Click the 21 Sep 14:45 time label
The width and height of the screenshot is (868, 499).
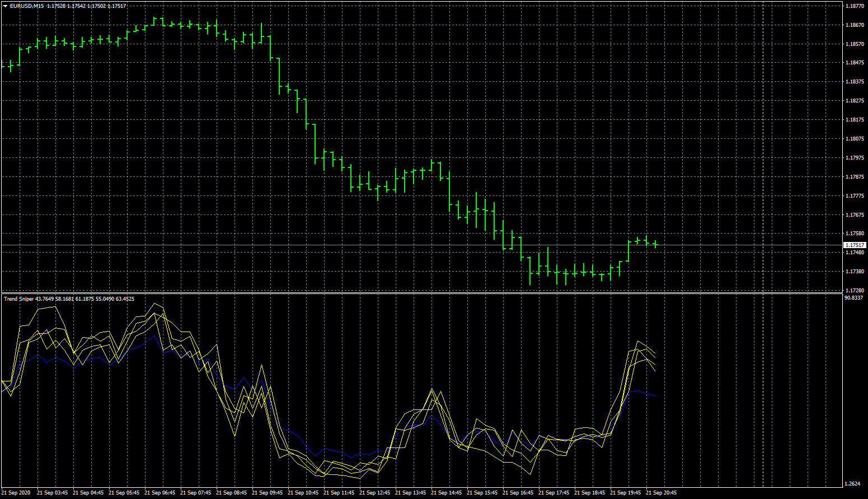[446, 493]
